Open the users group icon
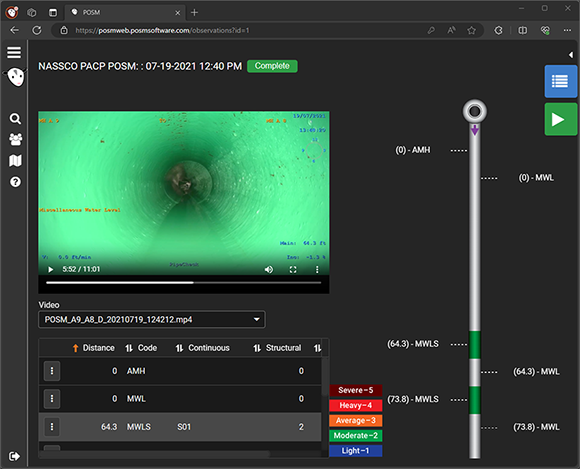580x469 pixels. click(15, 139)
